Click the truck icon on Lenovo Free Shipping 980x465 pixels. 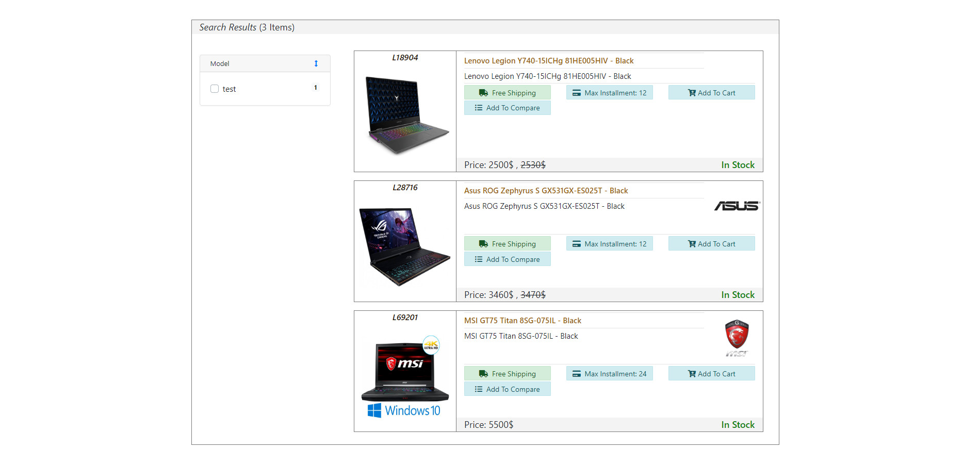[483, 93]
